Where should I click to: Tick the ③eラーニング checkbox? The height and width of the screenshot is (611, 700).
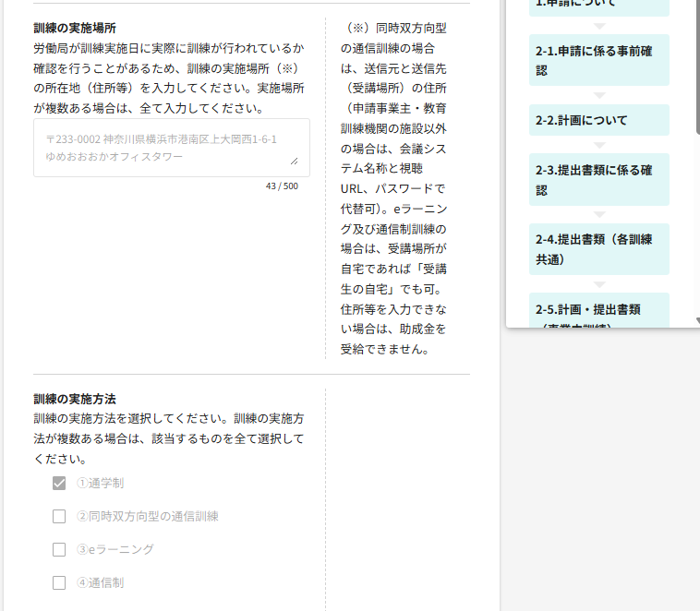click(59, 550)
